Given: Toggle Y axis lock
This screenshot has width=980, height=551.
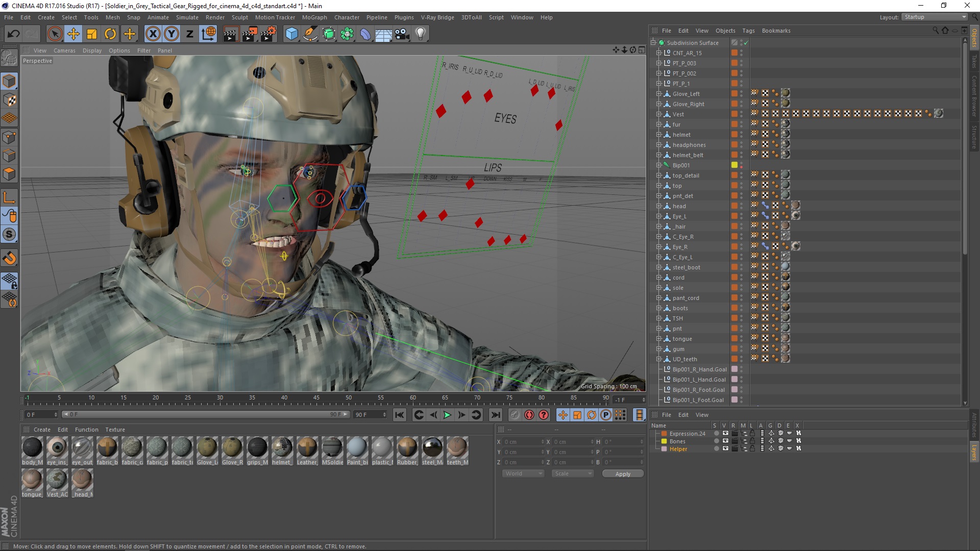Looking at the screenshot, I should 171,34.
